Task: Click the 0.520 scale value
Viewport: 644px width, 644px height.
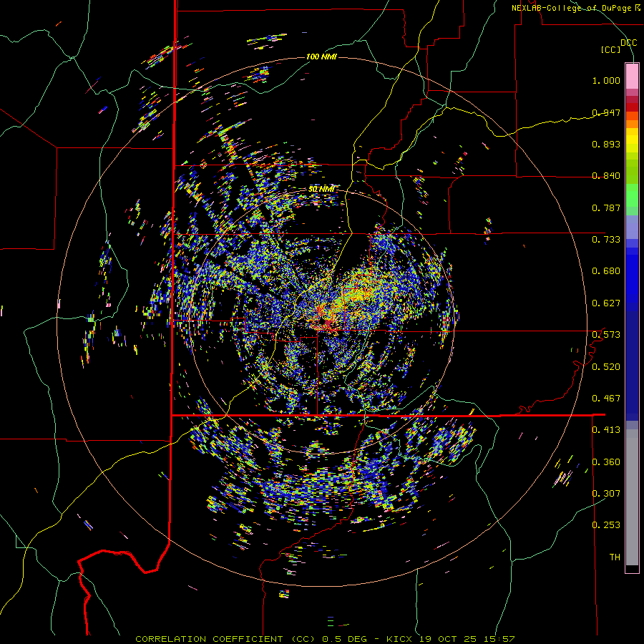Action: point(606,367)
